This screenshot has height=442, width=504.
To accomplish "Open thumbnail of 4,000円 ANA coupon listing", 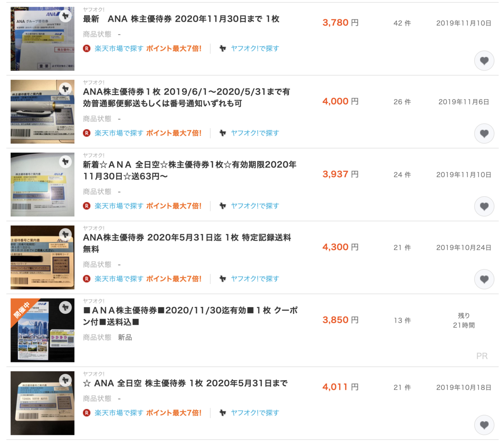I will point(42,111).
